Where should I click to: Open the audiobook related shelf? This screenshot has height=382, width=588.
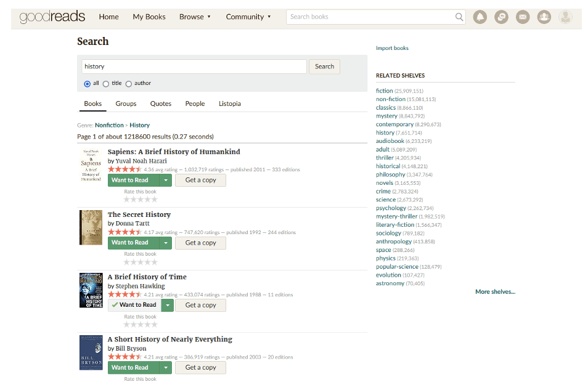click(x=390, y=141)
